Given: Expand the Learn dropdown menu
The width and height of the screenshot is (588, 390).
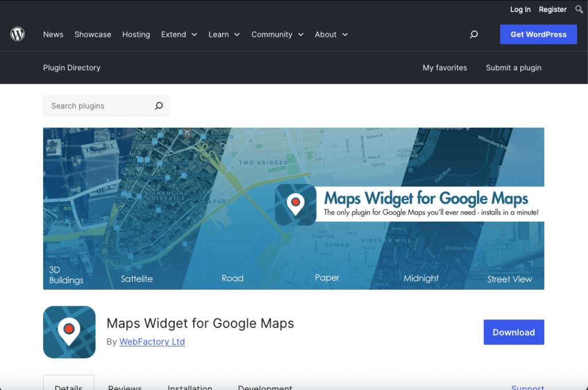Looking at the screenshot, I should coord(224,34).
